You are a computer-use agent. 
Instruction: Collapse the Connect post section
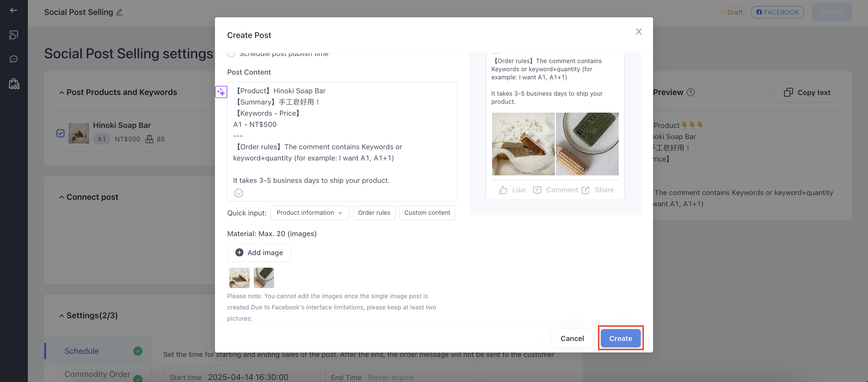click(61, 197)
